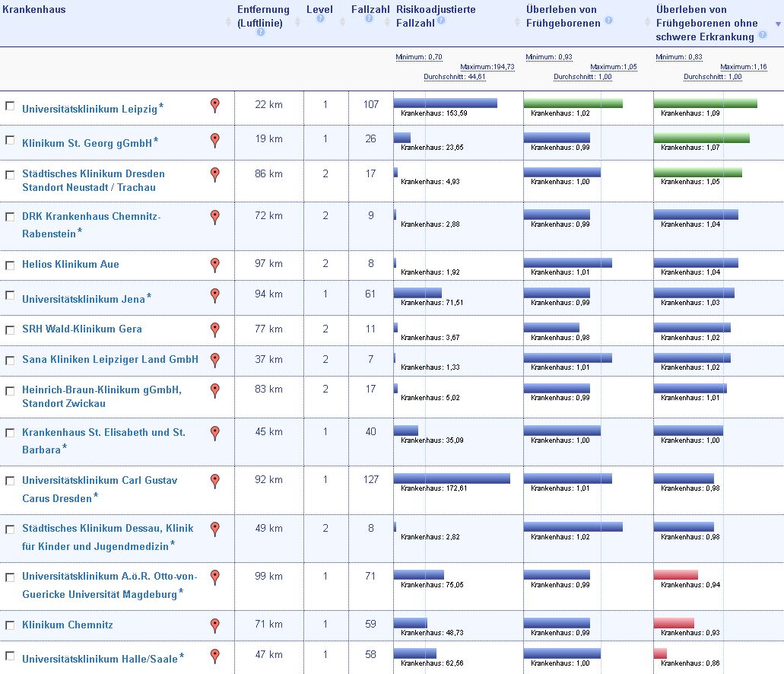784x674 pixels.
Task: Open map pin for DRK Krankenhaus Chemnitz-Rabenstein
Action: pyautogui.click(x=215, y=217)
